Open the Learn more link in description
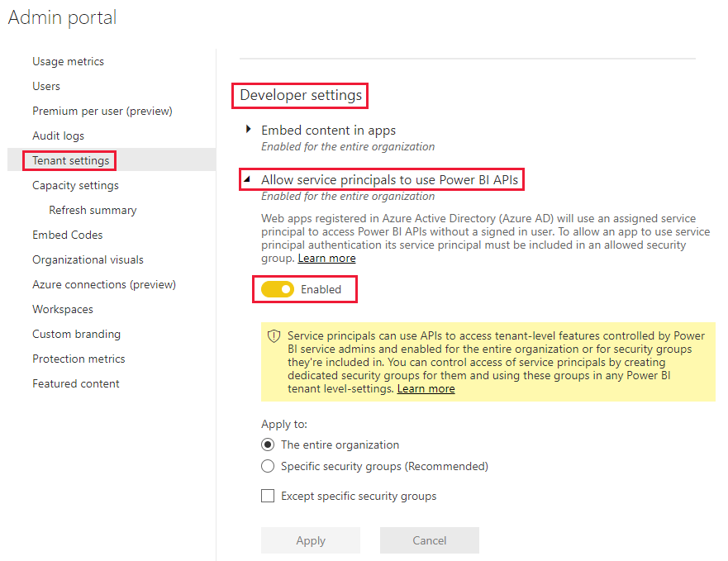The width and height of the screenshot is (728, 561). coord(326,258)
